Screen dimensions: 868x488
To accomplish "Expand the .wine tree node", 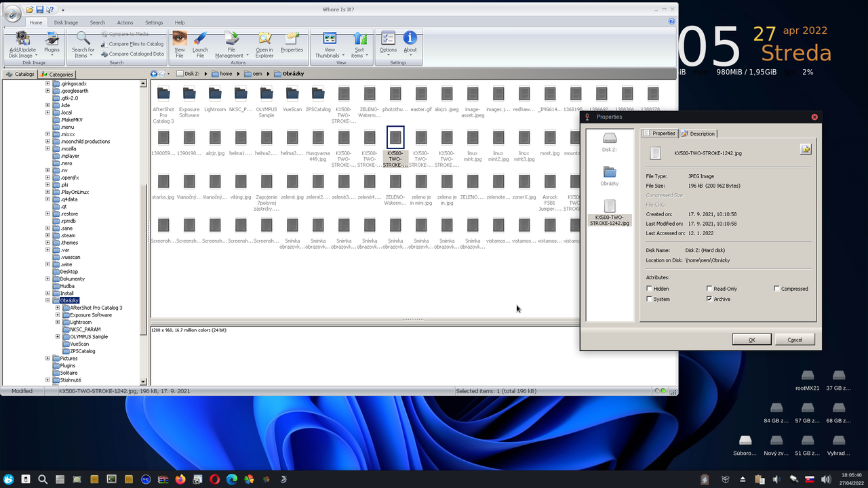I will pyautogui.click(x=47, y=264).
